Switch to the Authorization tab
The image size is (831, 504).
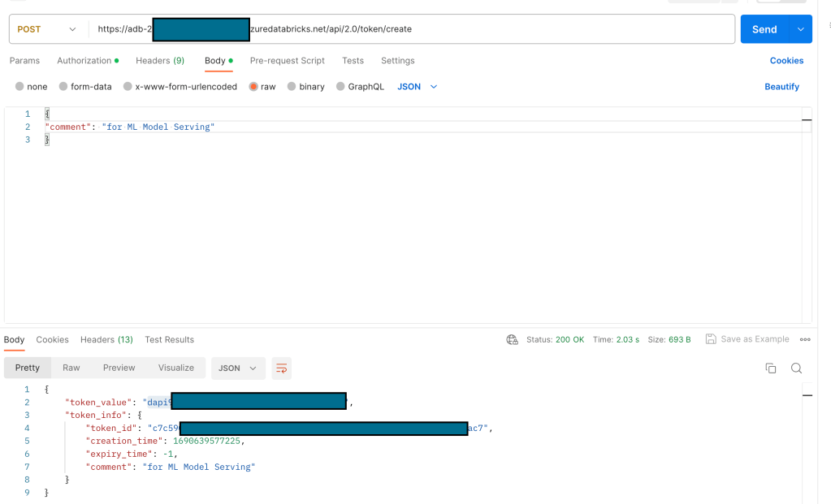point(84,61)
